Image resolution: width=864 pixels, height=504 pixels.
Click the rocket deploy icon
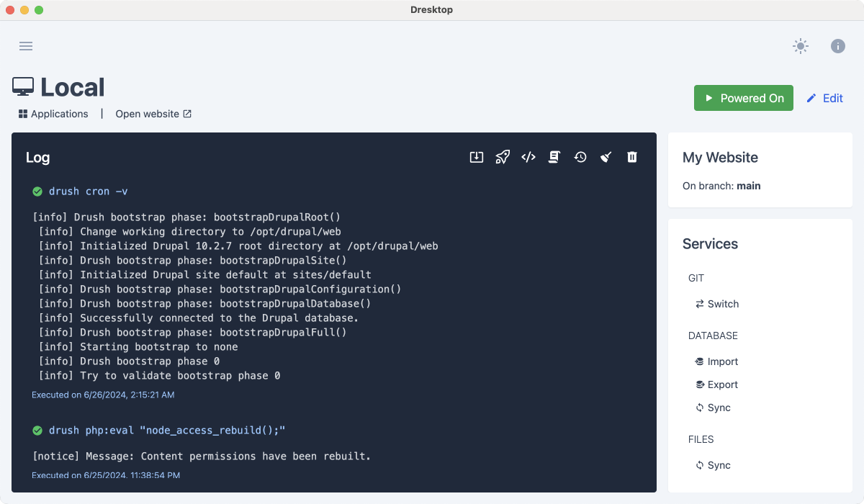coord(503,157)
